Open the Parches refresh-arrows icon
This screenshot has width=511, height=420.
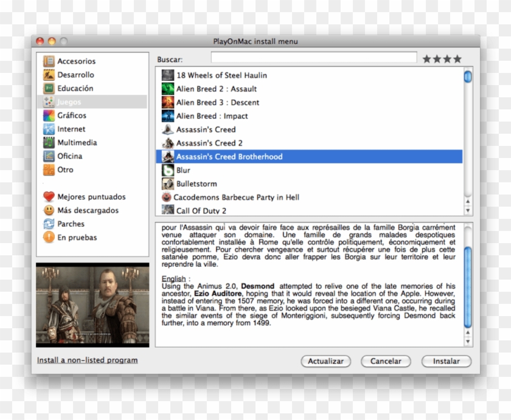(x=49, y=224)
